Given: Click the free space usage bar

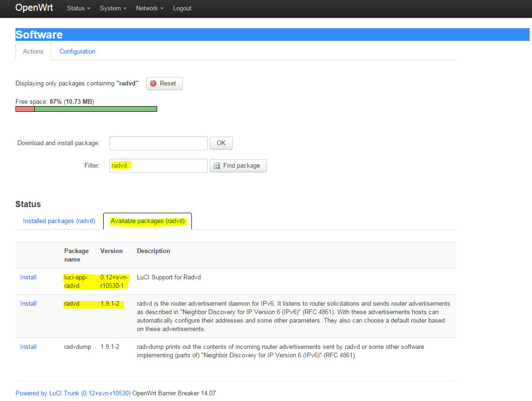Looking at the screenshot, I should (86, 109).
